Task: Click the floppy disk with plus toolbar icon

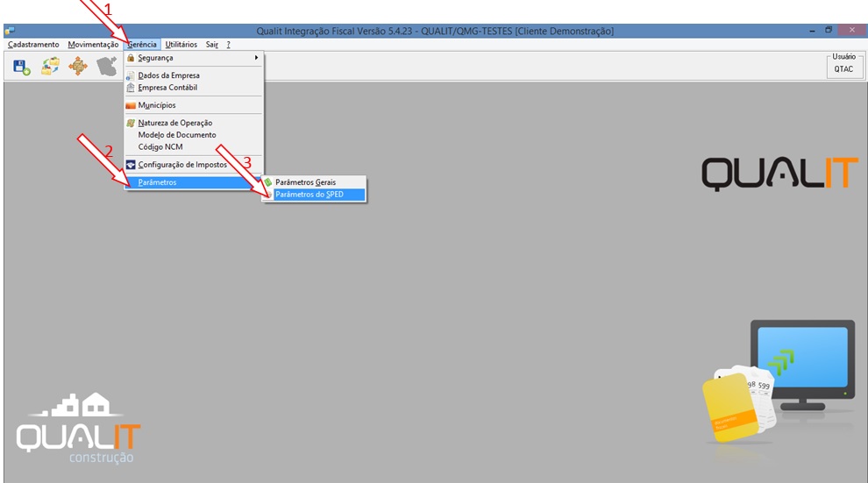Action: click(x=22, y=67)
